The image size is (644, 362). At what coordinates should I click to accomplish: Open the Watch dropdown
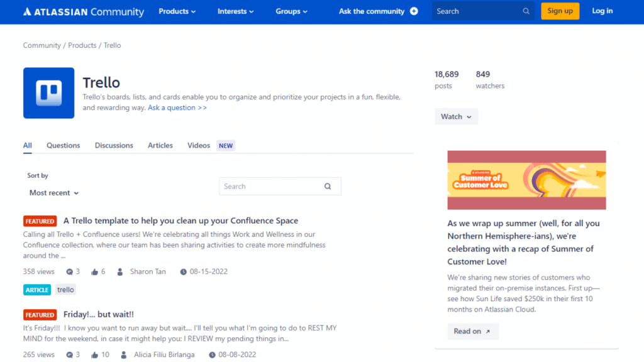tap(456, 116)
